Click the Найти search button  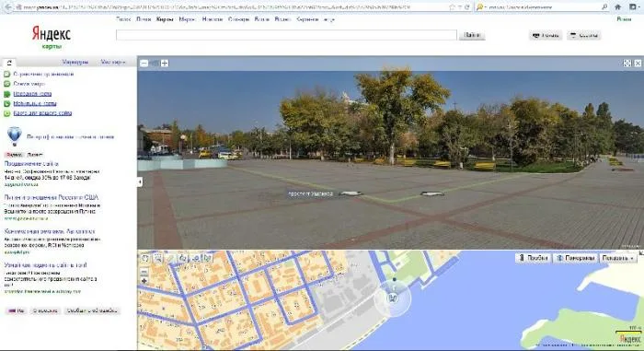472,35
